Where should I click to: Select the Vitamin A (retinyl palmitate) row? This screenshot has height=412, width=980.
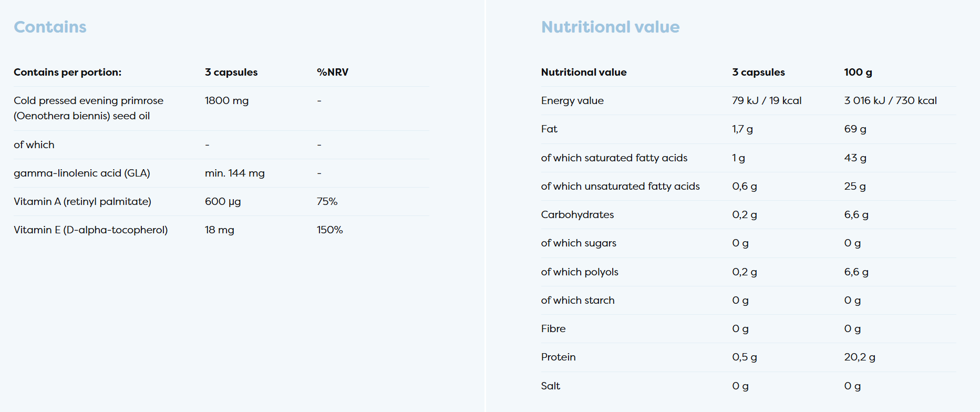[82, 202]
